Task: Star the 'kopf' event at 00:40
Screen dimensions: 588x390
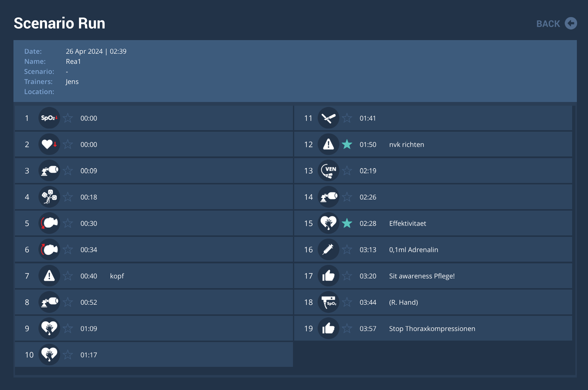Action: click(68, 276)
